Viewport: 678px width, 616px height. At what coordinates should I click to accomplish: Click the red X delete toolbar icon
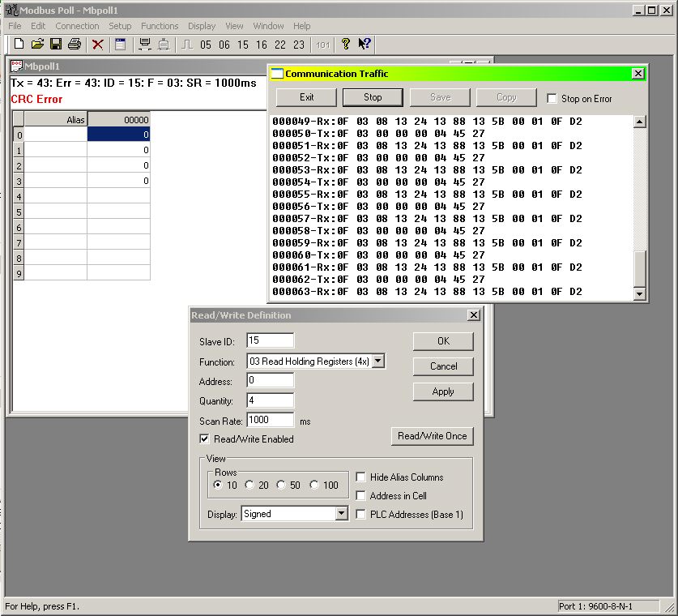(x=98, y=44)
